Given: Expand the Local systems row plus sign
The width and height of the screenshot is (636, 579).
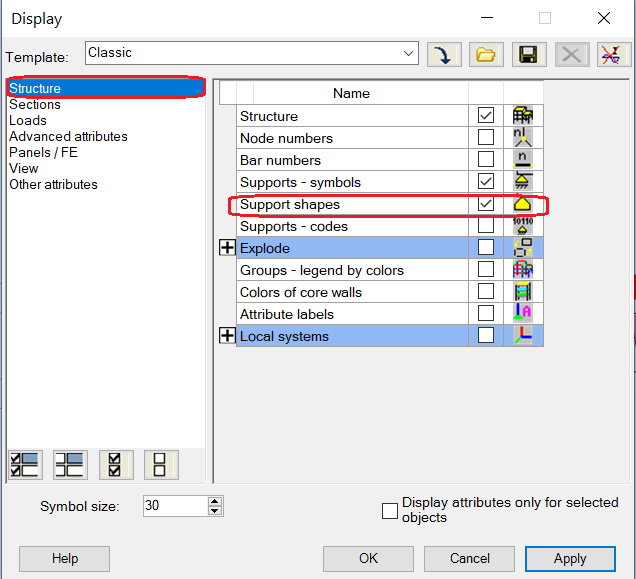Looking at the screenshot, I should pyautogui.click(x=227, y=336).
